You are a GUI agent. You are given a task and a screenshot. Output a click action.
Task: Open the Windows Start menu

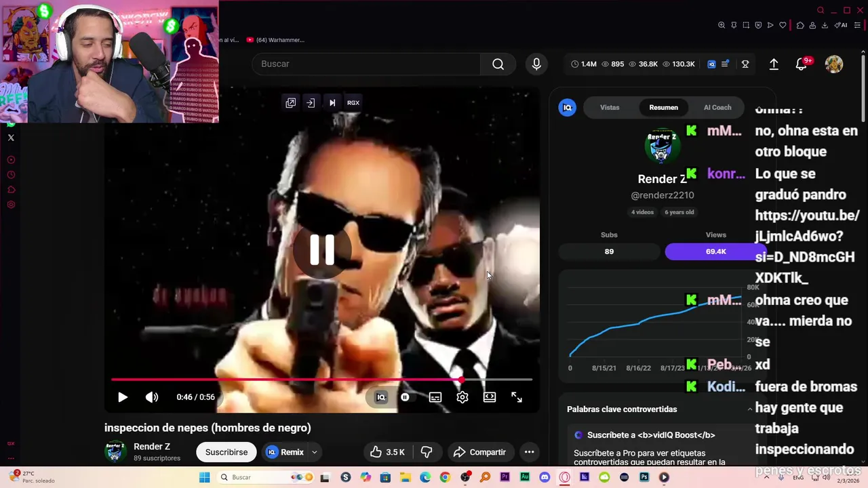[204, 477]
